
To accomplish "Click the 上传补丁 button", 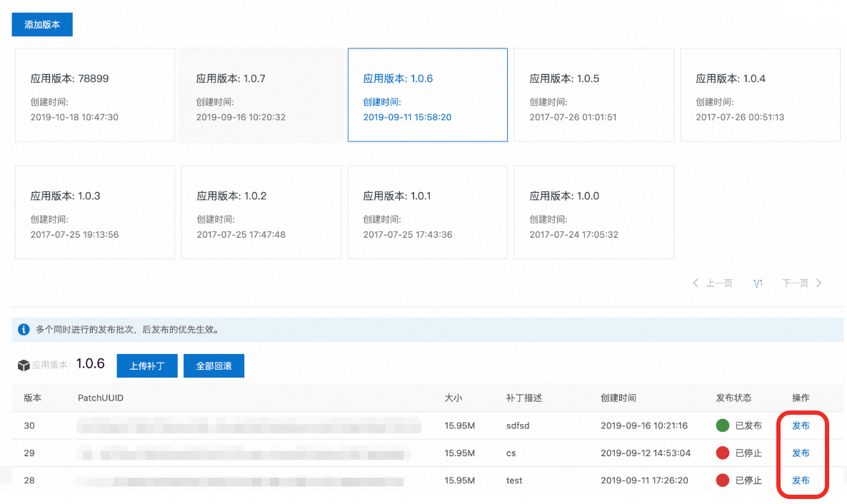I will pos(147,366).
